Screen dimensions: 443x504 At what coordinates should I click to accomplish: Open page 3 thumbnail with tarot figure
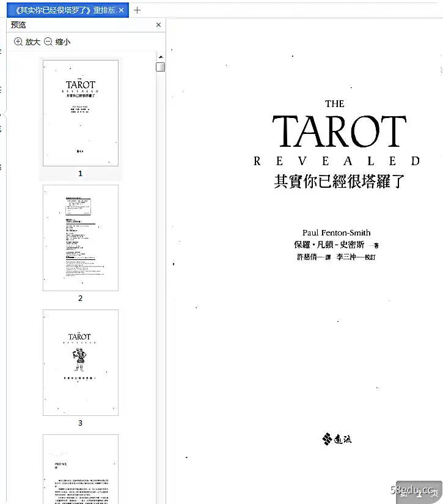coord(81,363)
